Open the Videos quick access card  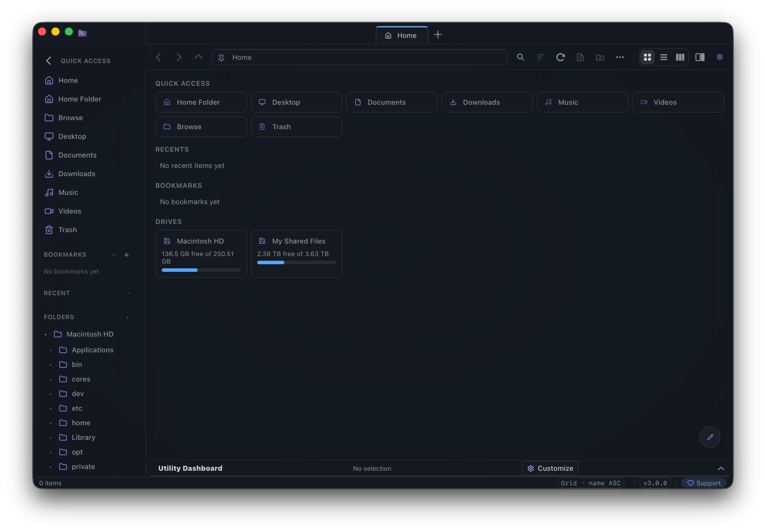coord(678,102)
